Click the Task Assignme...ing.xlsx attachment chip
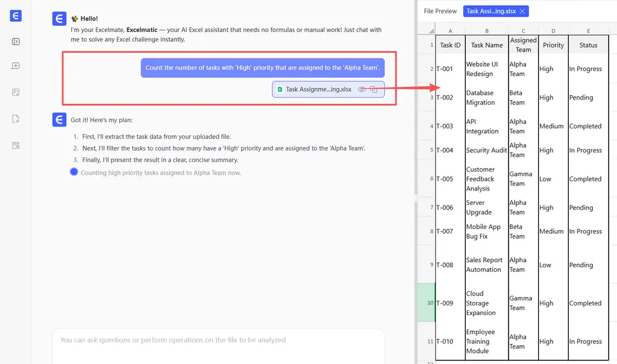617x364 pixels. 328,89
